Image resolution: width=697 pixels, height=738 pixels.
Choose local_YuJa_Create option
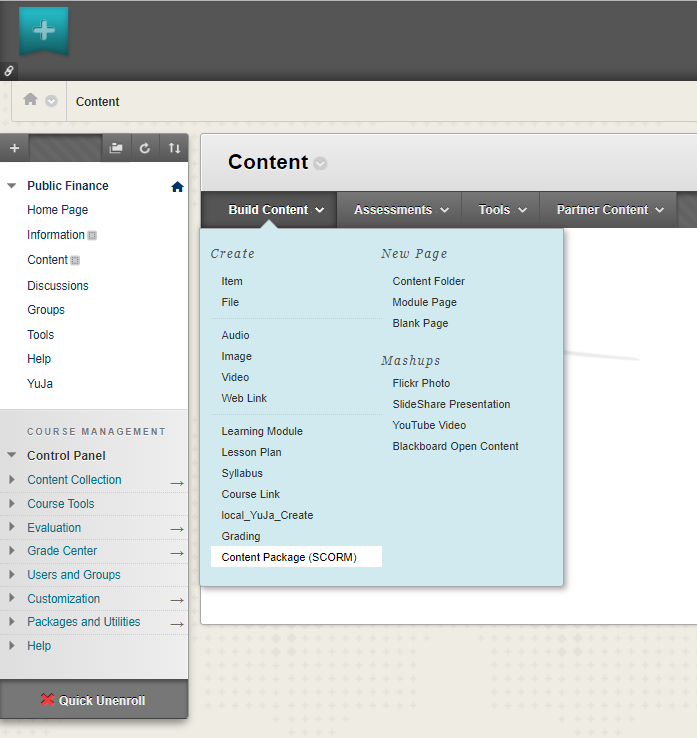267,515
